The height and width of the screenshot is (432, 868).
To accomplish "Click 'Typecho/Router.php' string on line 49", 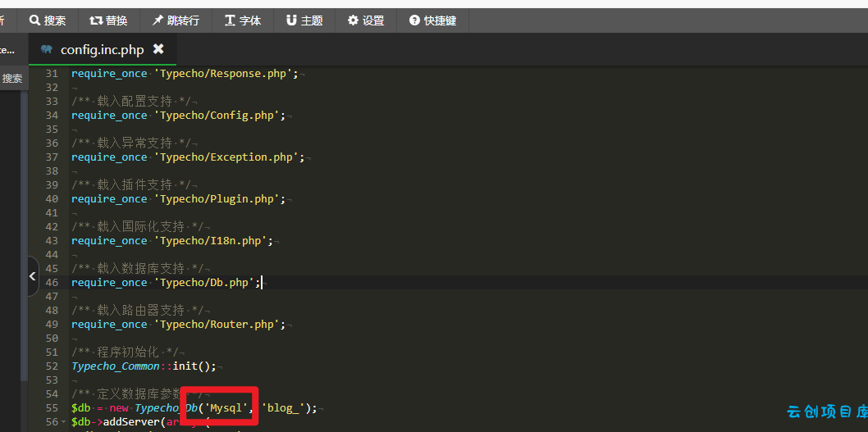I will point(216,324).
